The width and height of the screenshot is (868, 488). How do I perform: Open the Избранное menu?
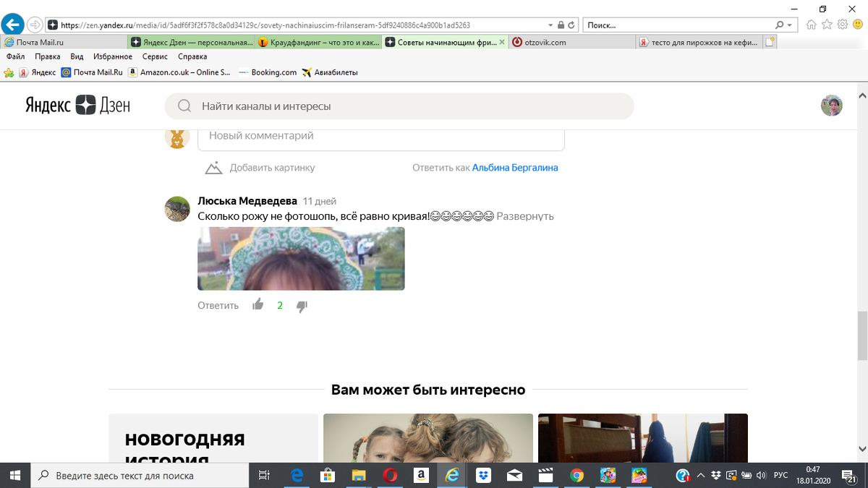113,56
